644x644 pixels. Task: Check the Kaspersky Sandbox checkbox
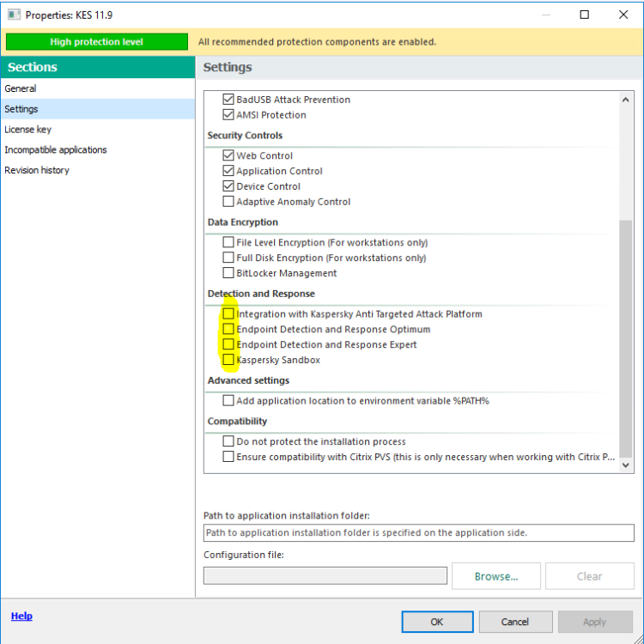[x=228, y=360]
